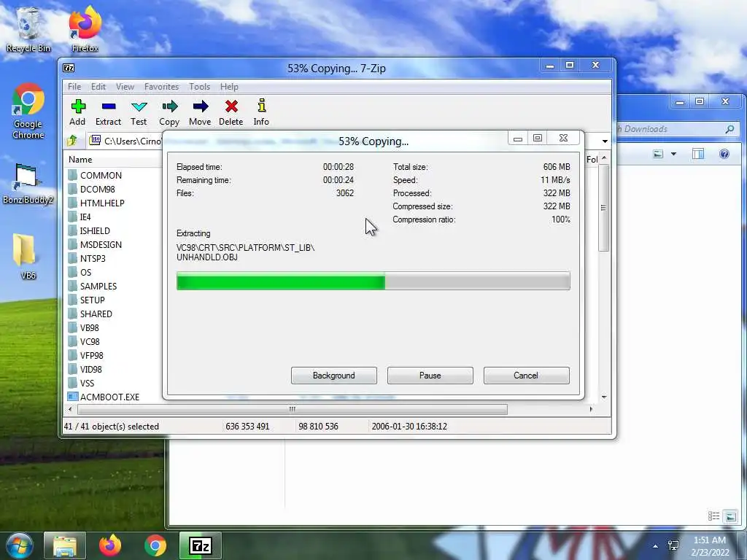Screen dimensions: 747x560
Task: Select the SETUP folder
Action: pos(86,300)
